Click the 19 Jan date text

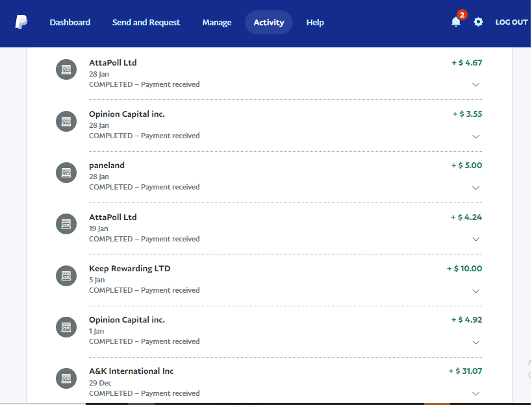pyautogui.click(x=98, y=228)
